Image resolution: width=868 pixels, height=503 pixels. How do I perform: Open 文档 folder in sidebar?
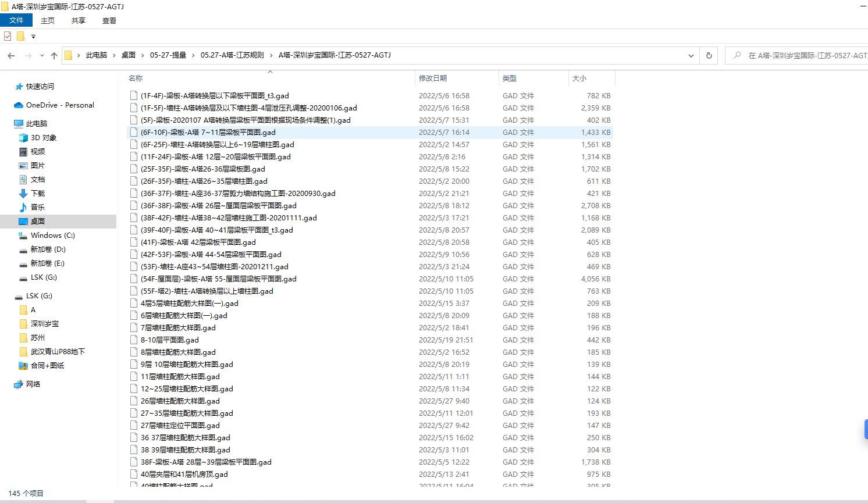pos(38,179)
